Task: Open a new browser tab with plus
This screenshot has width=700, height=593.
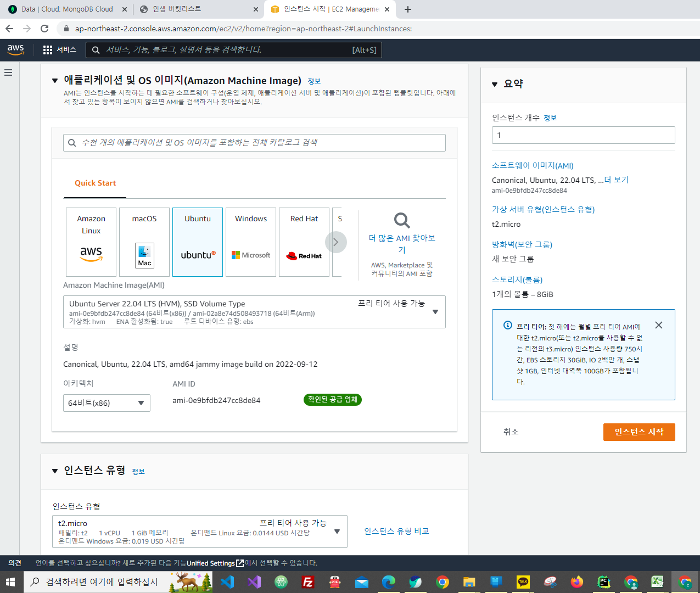Action: [x=408, y=9]
